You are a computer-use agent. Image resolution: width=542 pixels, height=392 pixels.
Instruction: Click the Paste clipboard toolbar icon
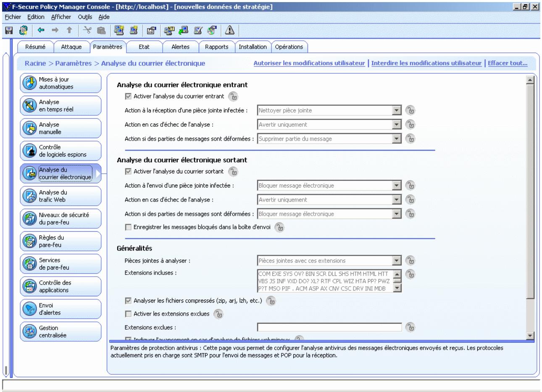[101, 30]
